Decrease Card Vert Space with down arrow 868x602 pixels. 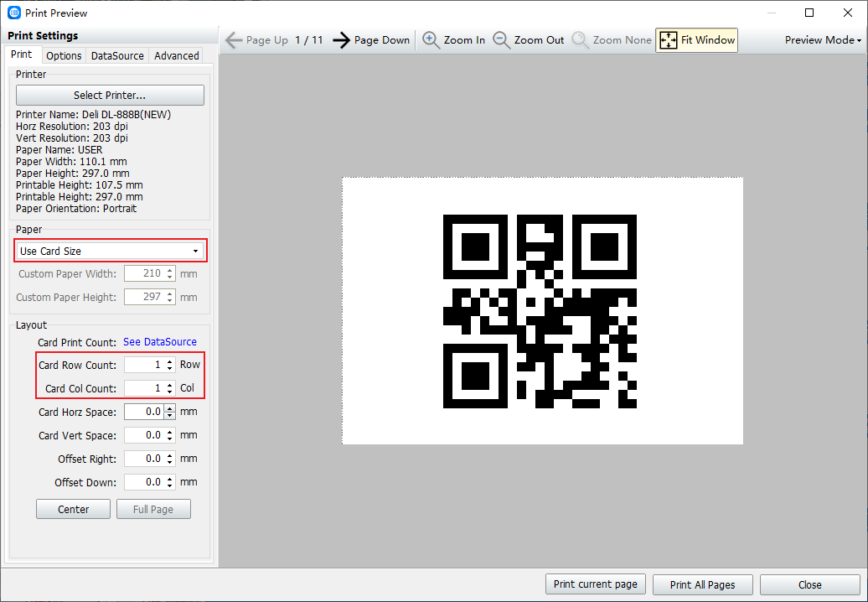[170, 439]
